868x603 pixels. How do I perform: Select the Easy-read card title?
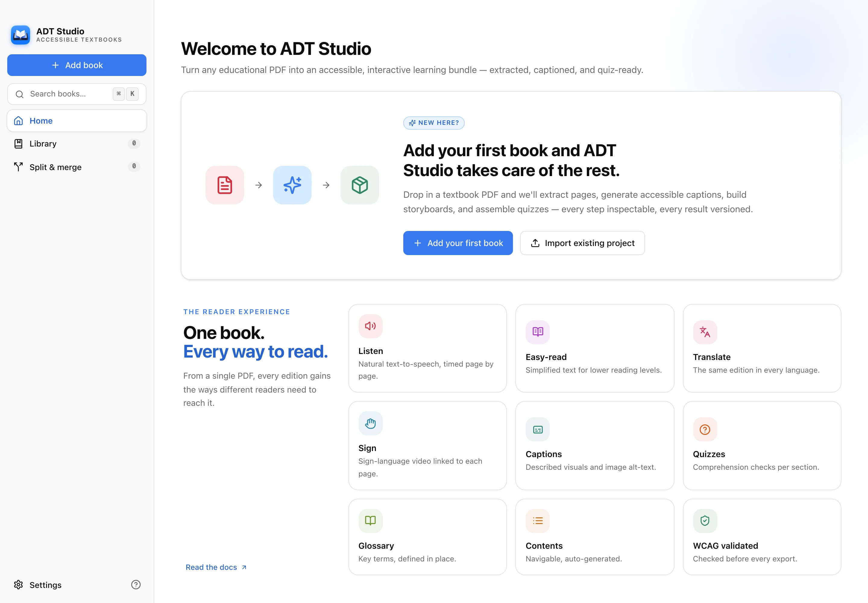pyautogui.click(x=546, y=357)
